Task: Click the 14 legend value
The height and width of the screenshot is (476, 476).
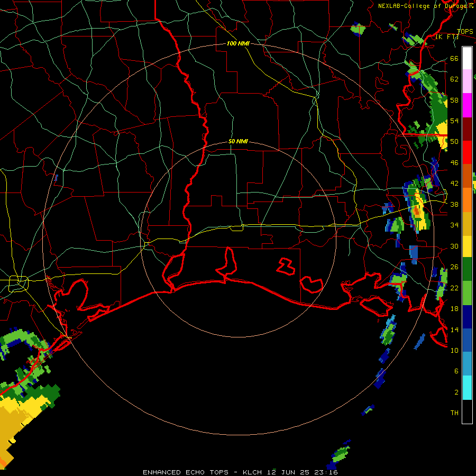Action: [454, 329]
